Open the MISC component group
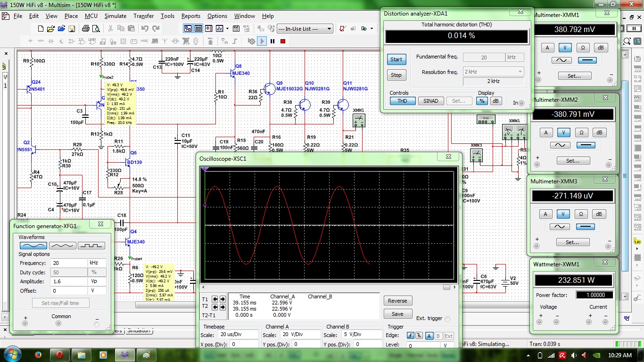 pos(144,41)
